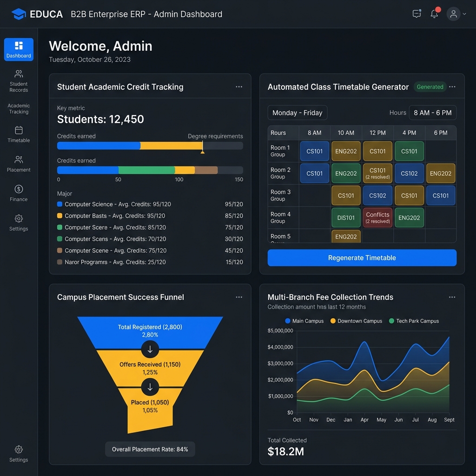Image resolution: width=476 pixels, height=476 pixels.
Task: Select Dashboard in the sidebar
Action: [19, 49]
